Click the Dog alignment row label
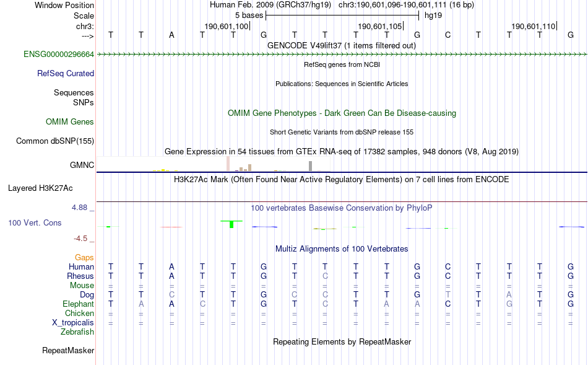Image resolution: width=588 pixels, height=365 pixels. click(87, 295)
